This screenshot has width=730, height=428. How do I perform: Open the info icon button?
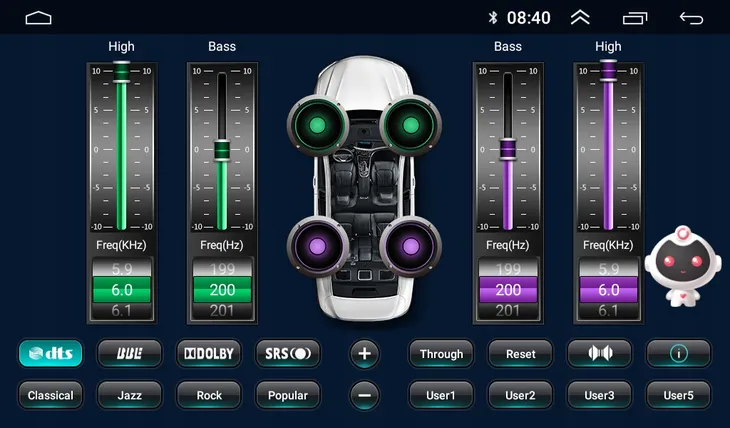tap(678, 353)
